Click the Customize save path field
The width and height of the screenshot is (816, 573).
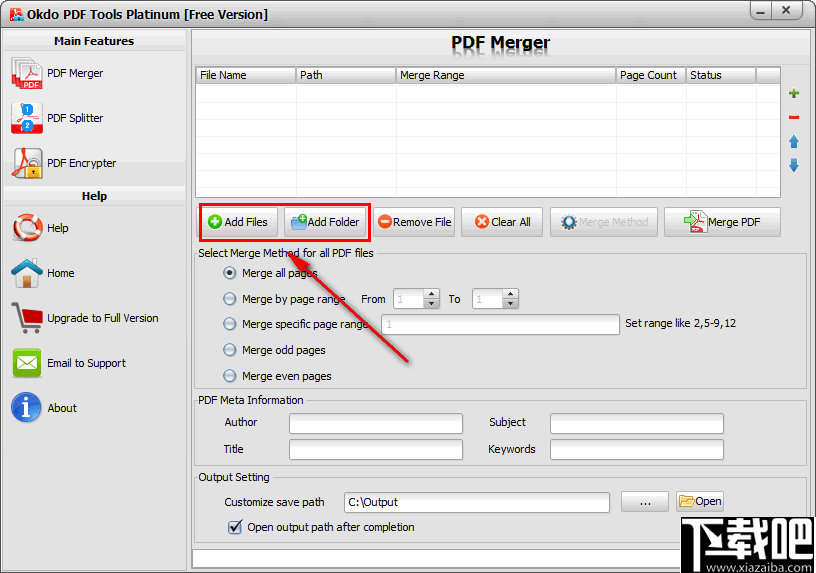click(477, 502)
